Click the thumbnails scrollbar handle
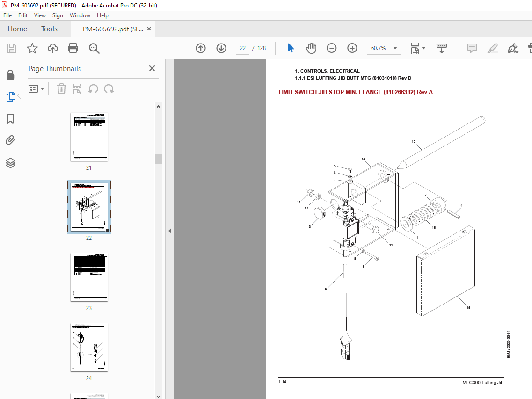Image resolution: width=532 pixels, height=399 pixels. 158,159
